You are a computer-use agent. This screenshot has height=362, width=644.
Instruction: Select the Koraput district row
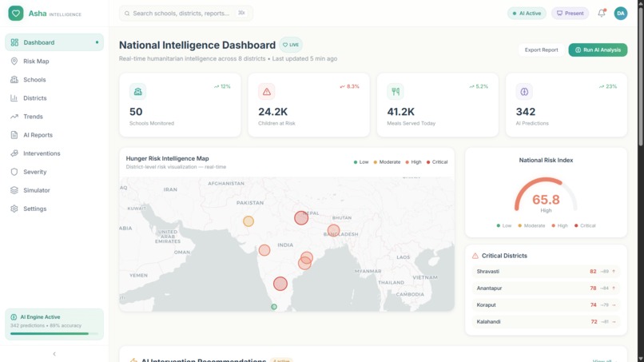click(546, 305)
